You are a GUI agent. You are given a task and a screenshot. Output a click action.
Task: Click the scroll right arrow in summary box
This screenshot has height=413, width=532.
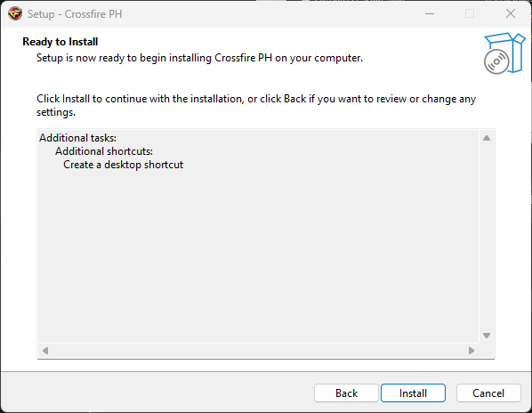point(472,350)
